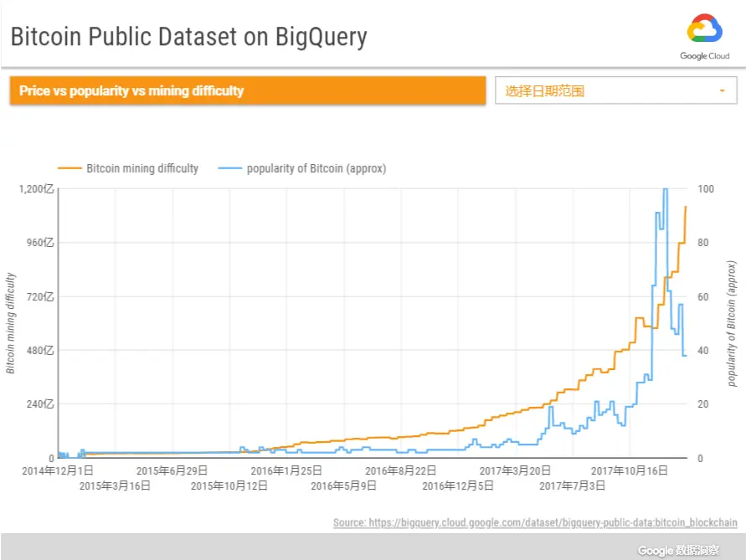Image resolution: width=746 pixels, height=560 pixels.
Task: Click the vertical popularity of Bitcoin axis title
Action: coord(732,323)
